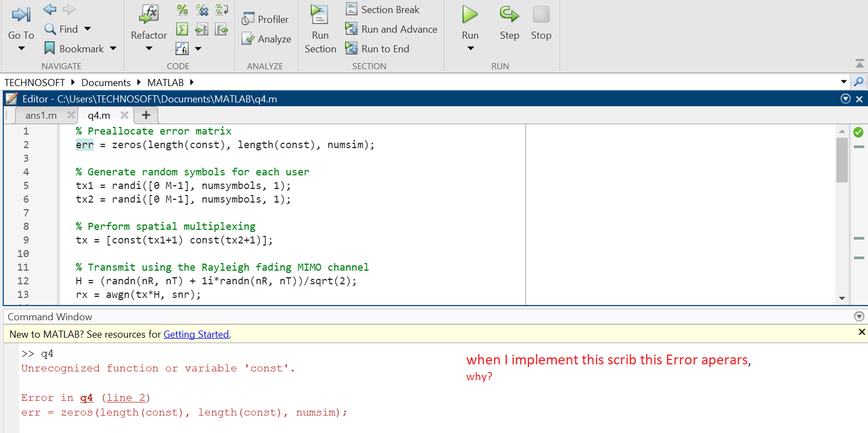Image resolution: width=868 pixels, height=433 pixels.
Task: Click the Editor title bar notepad icon
Action: coord(11,99)
